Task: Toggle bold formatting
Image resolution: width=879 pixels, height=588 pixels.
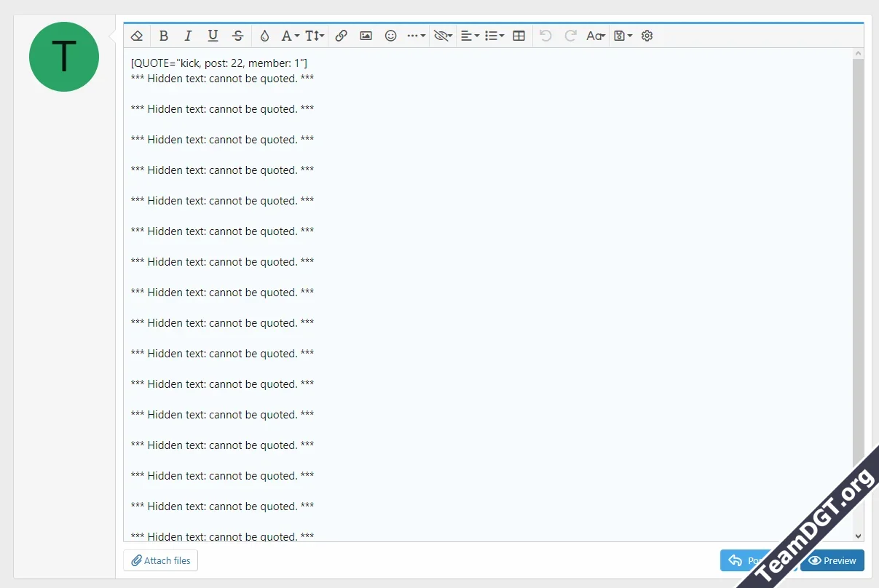Action: [x=163, y=35]
